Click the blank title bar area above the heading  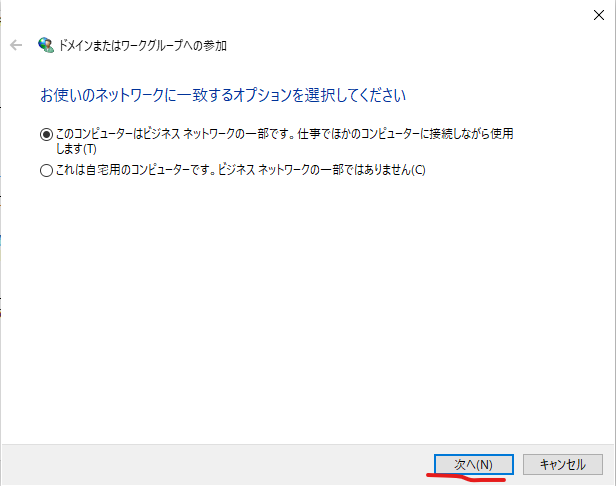pos(300,14)
